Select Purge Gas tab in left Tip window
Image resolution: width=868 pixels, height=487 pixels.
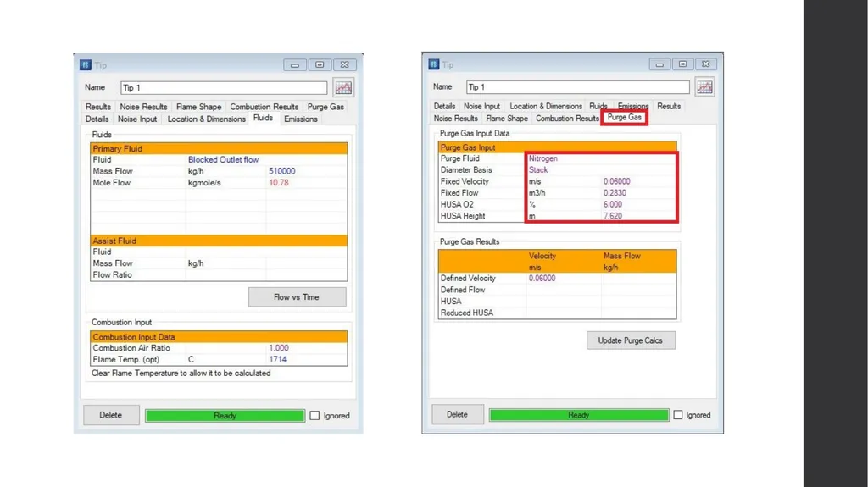pyautogui.click(x=325, y=107)
